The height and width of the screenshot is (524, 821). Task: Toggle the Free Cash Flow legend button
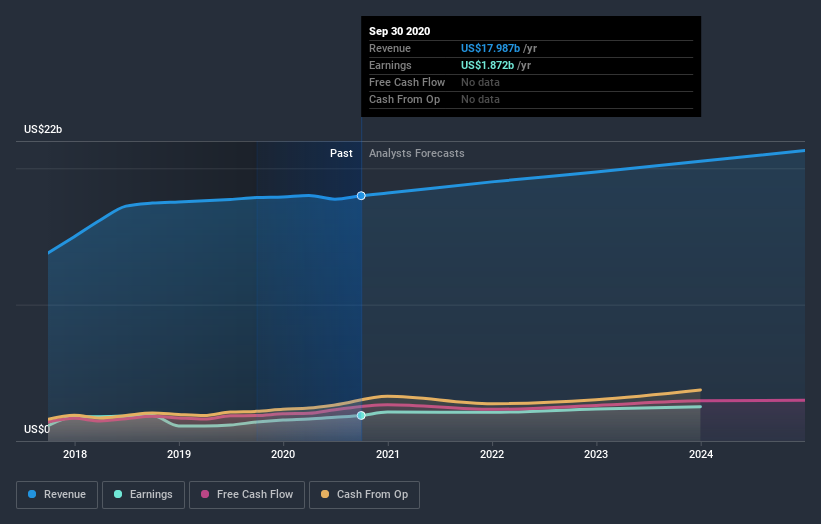247,495
